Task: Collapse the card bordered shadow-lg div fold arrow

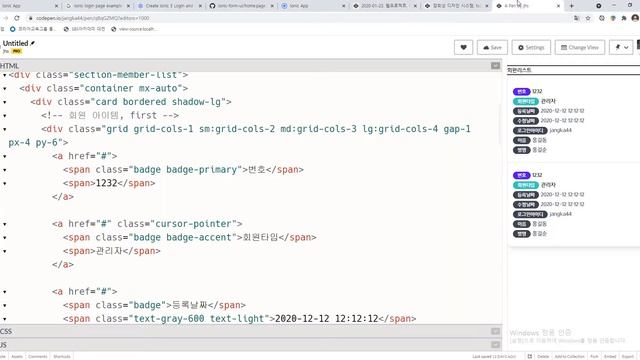Action: point(4,102)
